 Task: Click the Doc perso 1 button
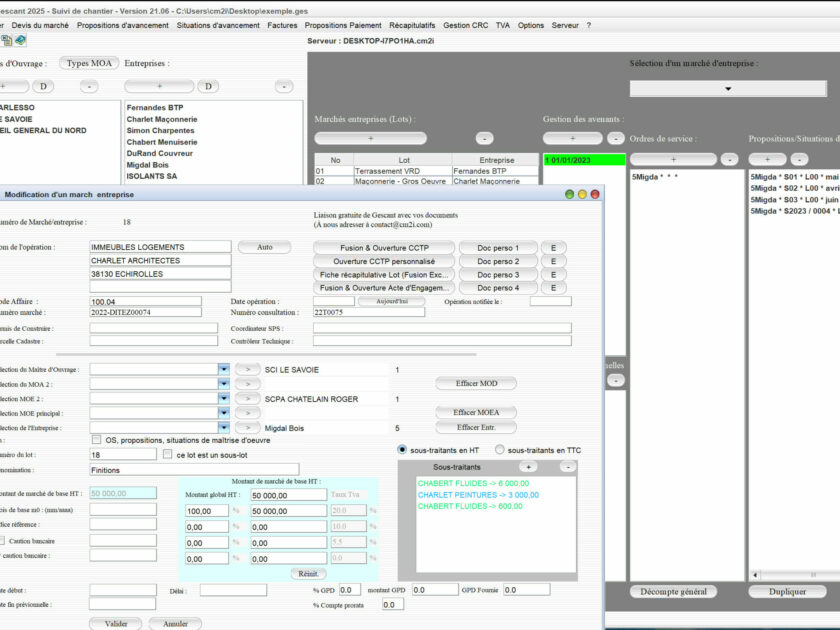coord(498,248)
